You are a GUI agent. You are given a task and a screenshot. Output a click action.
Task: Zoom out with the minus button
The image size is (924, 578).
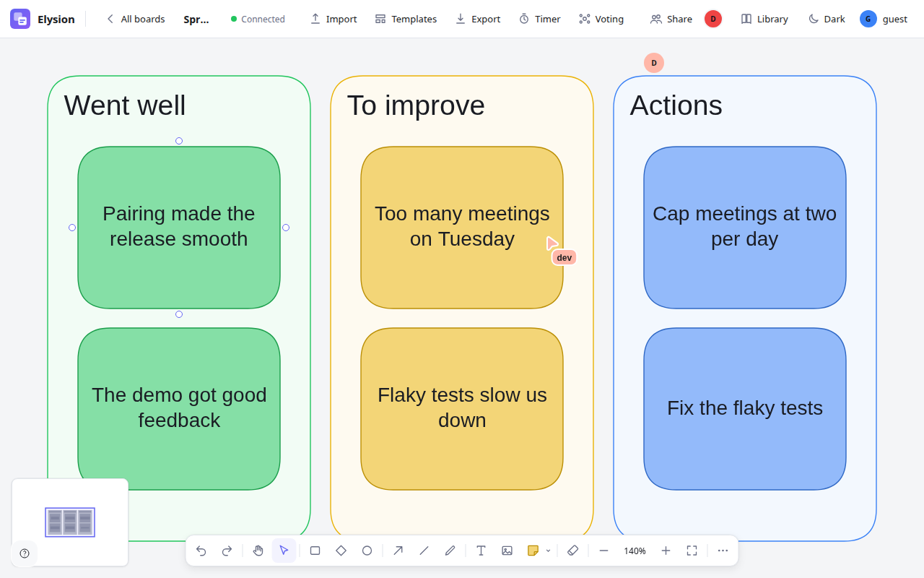(x=603, y=551)
